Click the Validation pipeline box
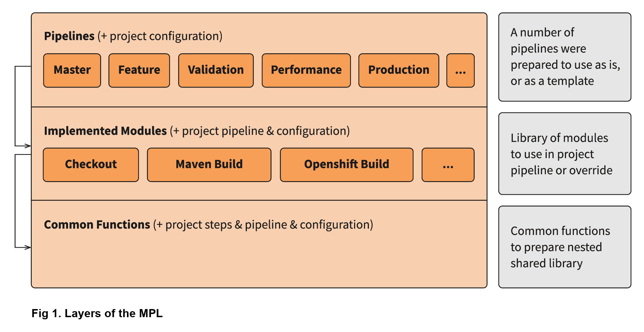 point(215,70)
